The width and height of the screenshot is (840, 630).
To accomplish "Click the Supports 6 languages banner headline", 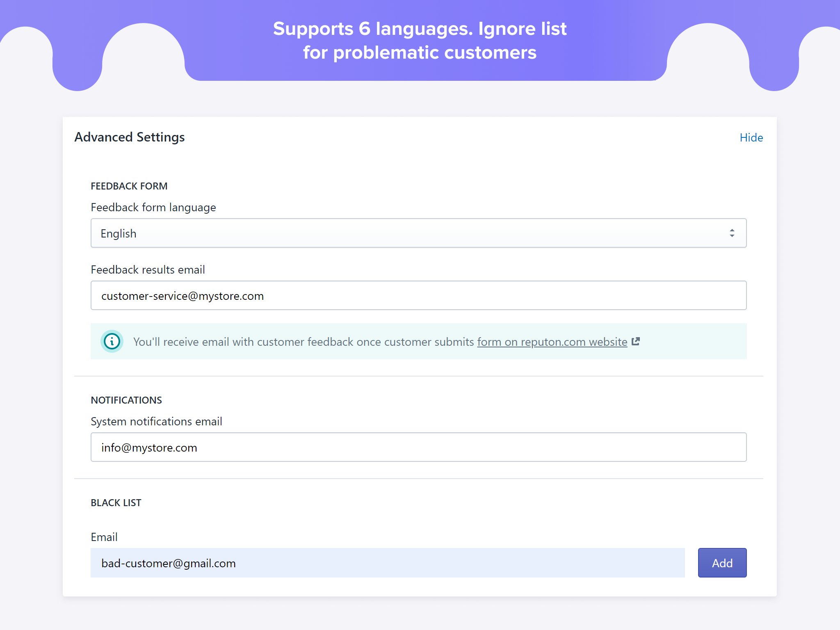I will coord(420,41).
